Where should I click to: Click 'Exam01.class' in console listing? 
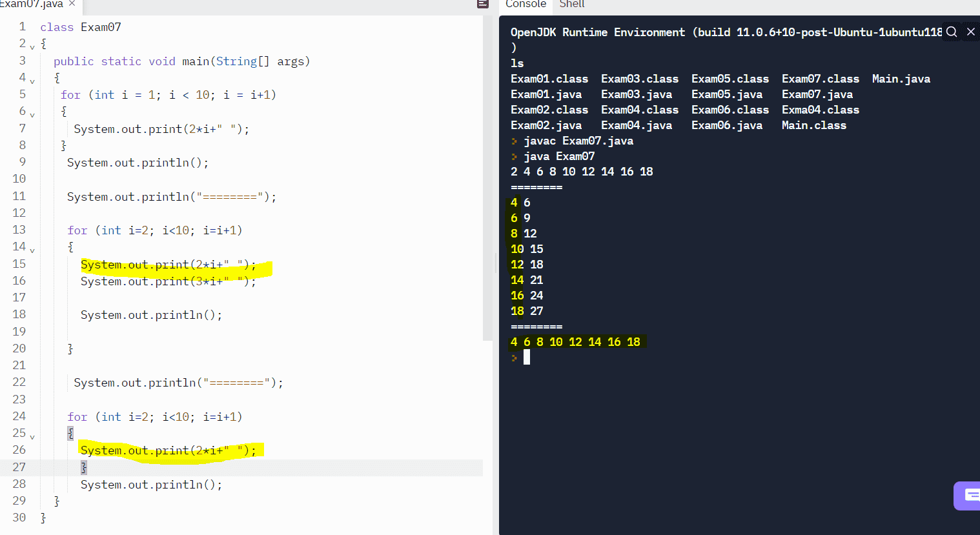point(549,79)
